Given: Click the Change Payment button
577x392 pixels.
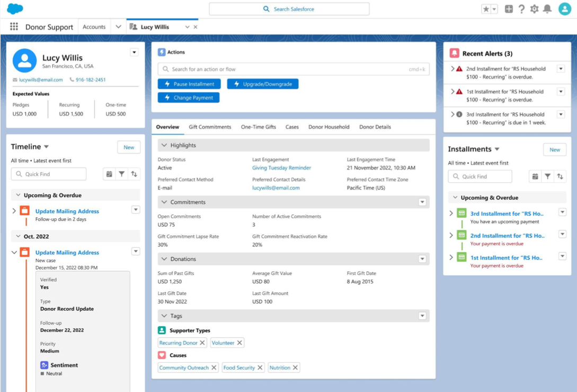Looking at the screenshot, I should (189, 97).
